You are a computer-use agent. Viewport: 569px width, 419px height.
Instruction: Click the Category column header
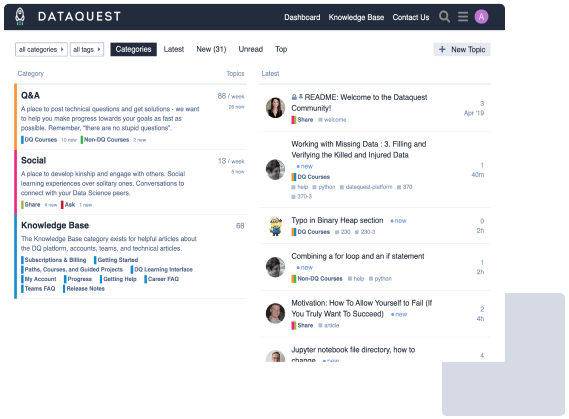(30, 74)
